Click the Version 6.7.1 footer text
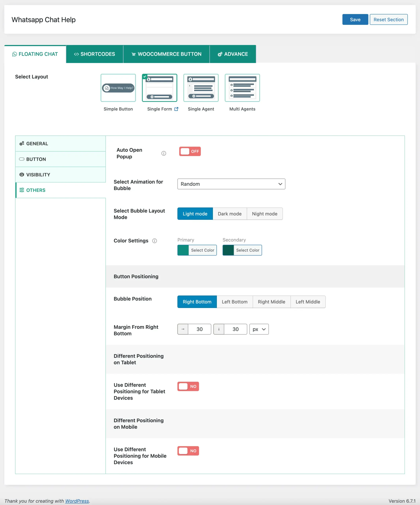Image resolution: width=420 pixels, height=505 pixels. 402,501
